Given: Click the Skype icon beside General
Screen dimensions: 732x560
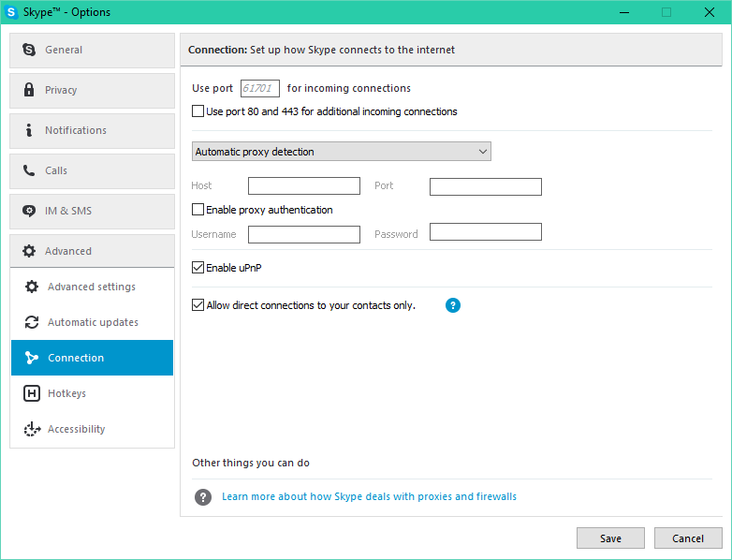Looking at the screenshot, I should (x=29, y=50).
